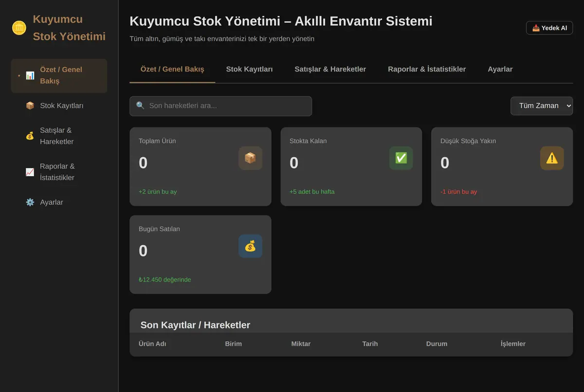
Task: Click the package icon on Toplam Ürün card
Action: point(250,158)
